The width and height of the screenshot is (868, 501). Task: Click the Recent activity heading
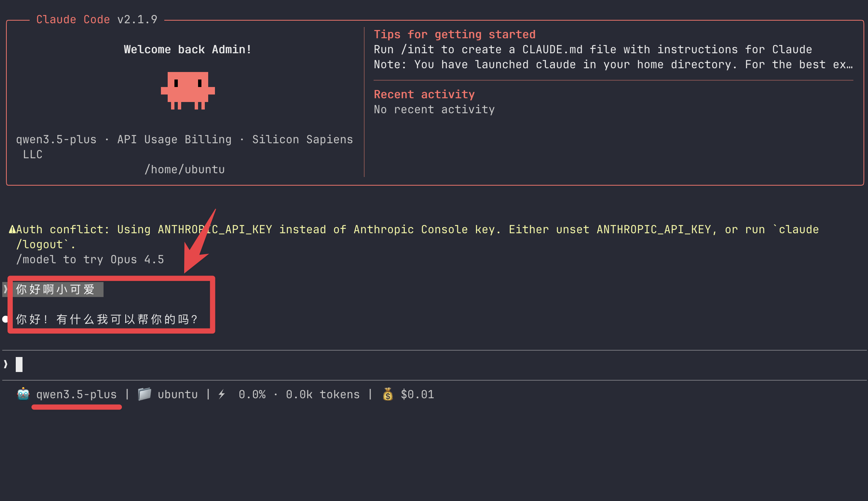pyautogui.click(x=424, y=94)
